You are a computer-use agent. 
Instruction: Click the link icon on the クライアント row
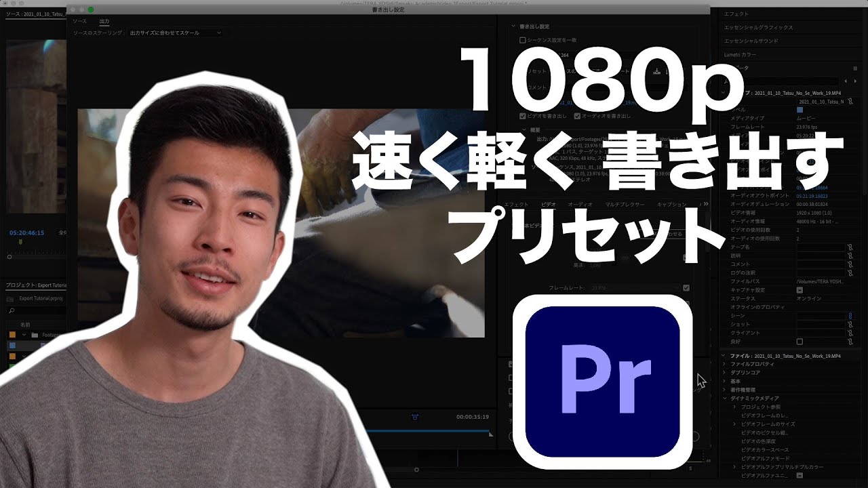850,333
